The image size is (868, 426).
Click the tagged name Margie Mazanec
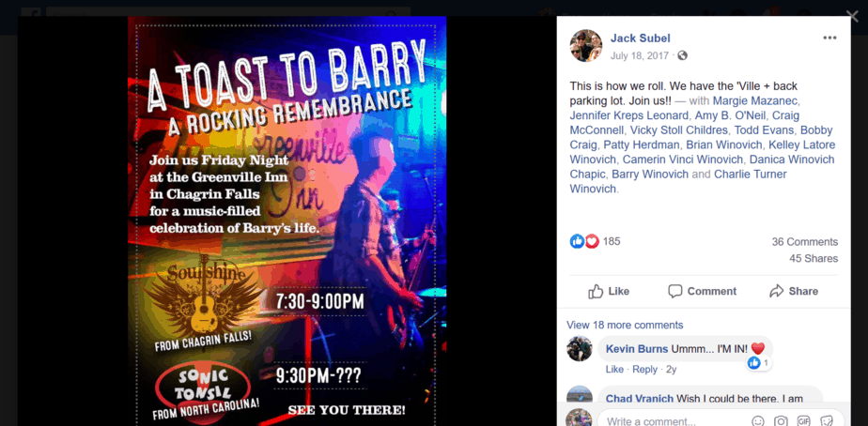click(x=755, y=100)
